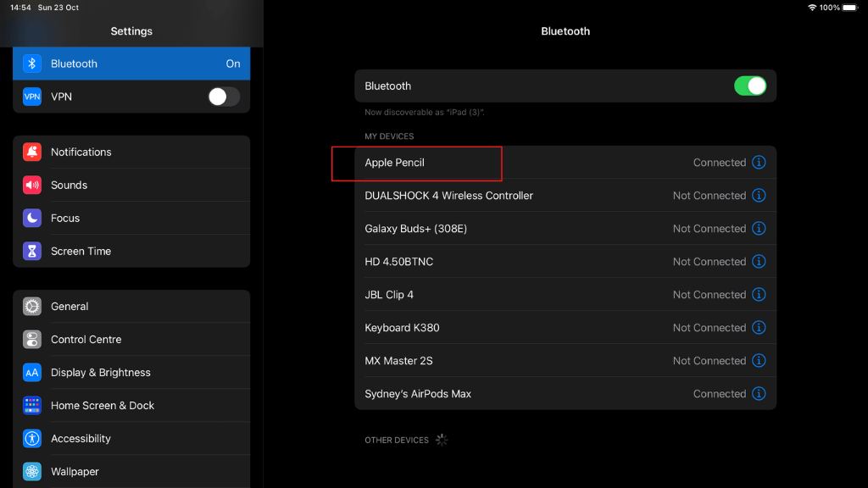Open Control Centre settings

(131, 339)
